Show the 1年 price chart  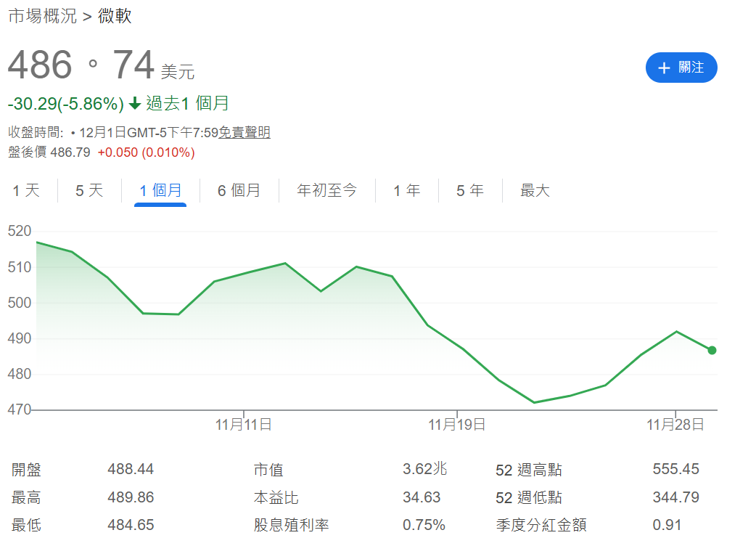(x=407, y=190)
